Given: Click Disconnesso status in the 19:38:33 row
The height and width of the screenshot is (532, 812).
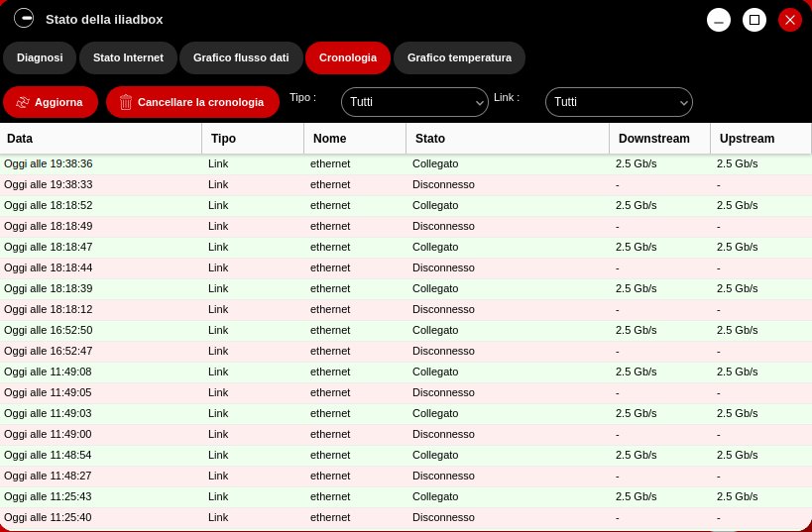Looking at the screenshot, I should (x=443, y=184).
